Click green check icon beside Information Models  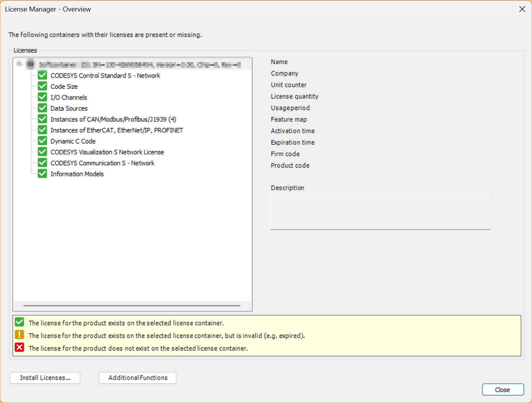43,174
